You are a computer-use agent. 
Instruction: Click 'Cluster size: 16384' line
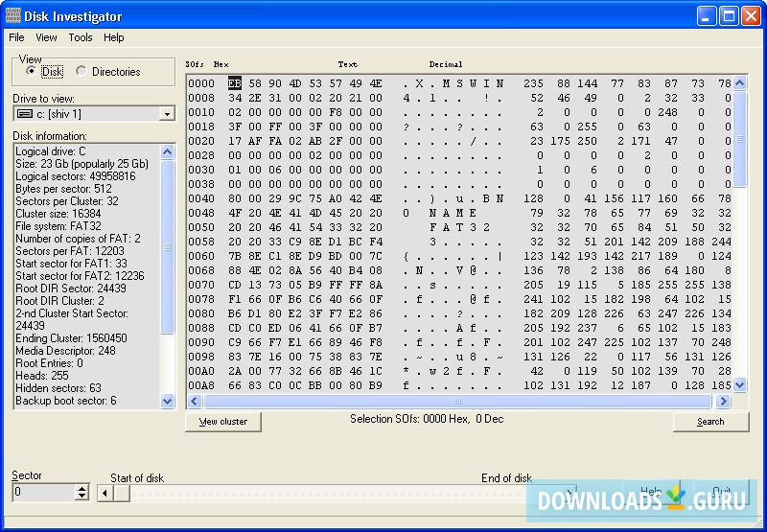point(58,214)
